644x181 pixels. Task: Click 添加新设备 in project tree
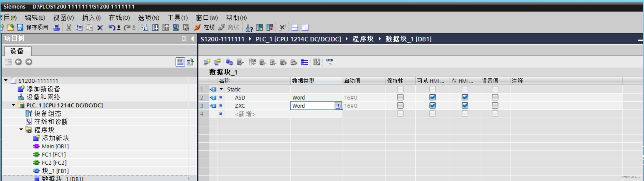pyautogui.click(x=43, y=89)
